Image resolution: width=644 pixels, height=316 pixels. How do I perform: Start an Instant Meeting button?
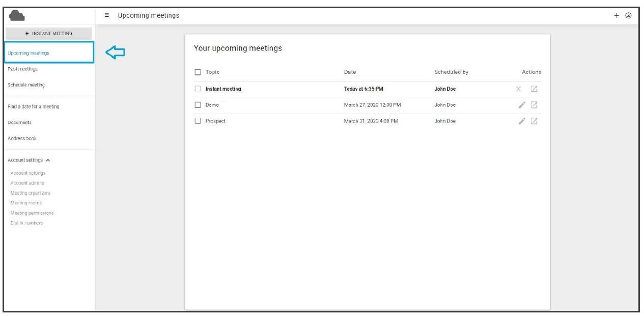pyautogui.click(x=49, y=34)
